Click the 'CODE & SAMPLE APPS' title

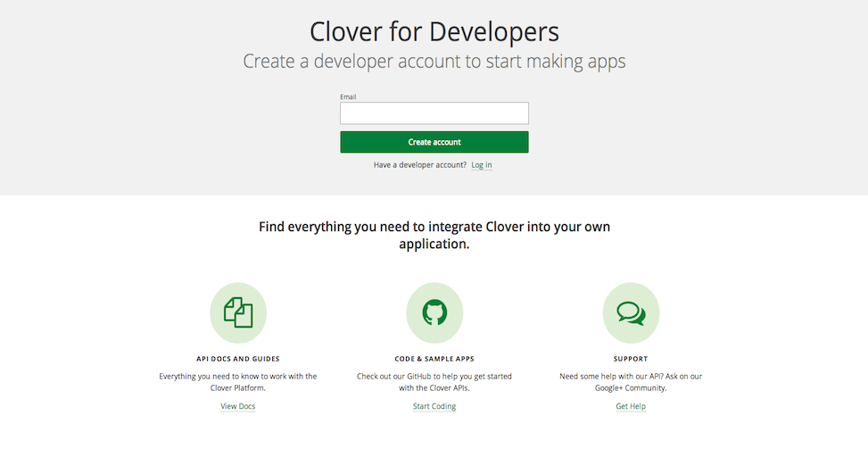(x=434, y=359)
